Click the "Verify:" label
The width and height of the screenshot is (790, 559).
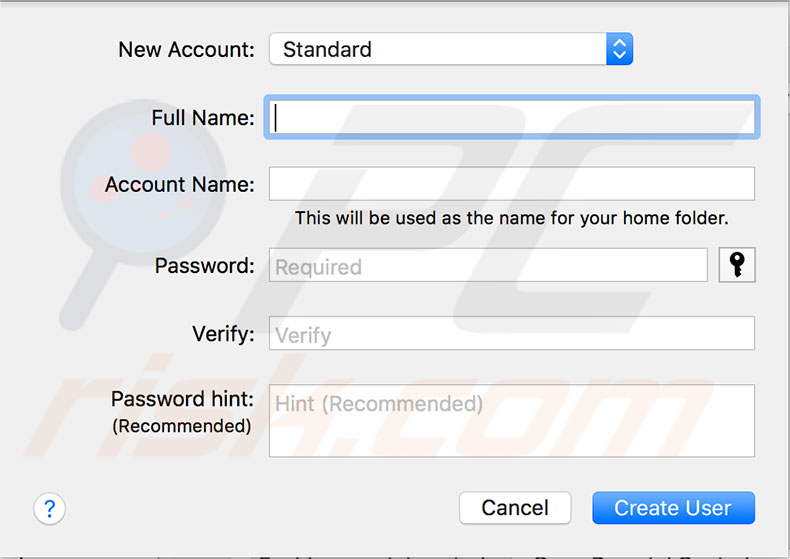223,334
